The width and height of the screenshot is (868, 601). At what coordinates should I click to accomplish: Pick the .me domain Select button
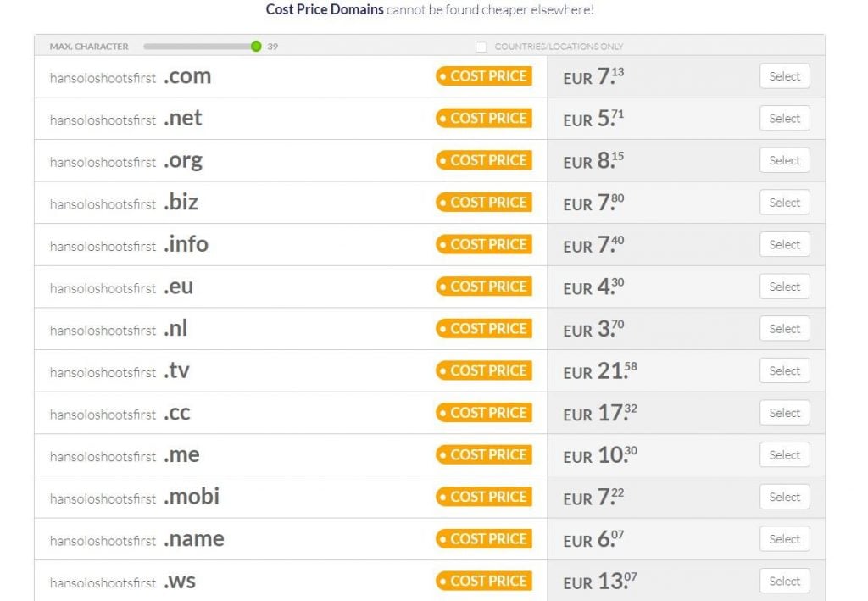click(784, 454)
